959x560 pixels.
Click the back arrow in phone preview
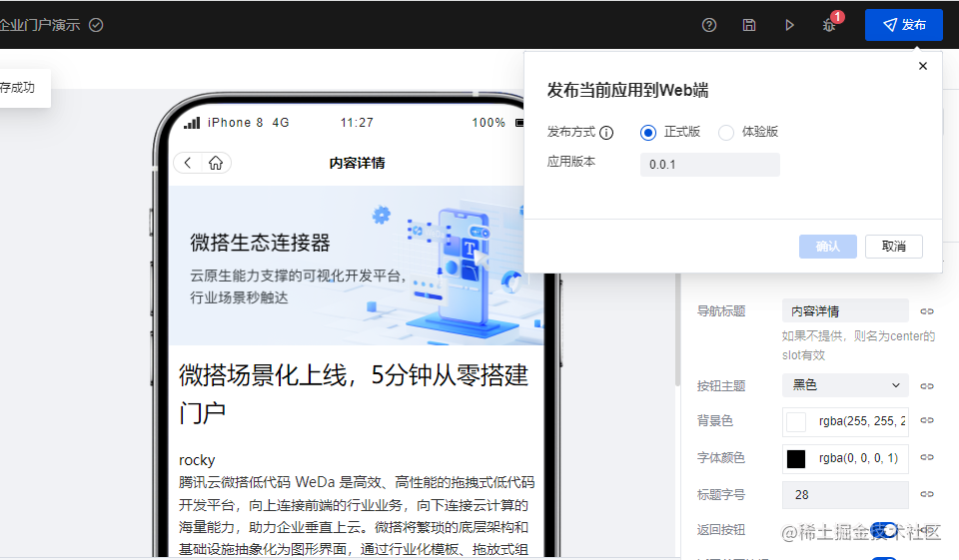(x=188, y=163)
